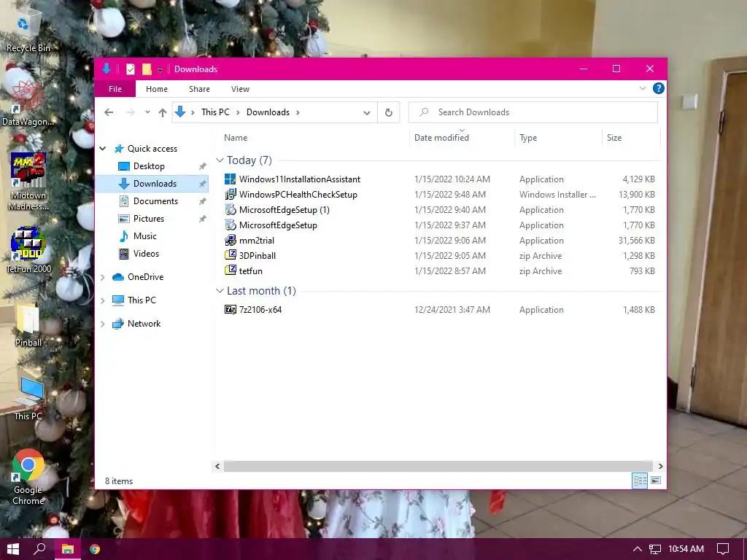Click This PC in address breadcrumb
This screenshot has height=560, width=747.
coord(215,112)
